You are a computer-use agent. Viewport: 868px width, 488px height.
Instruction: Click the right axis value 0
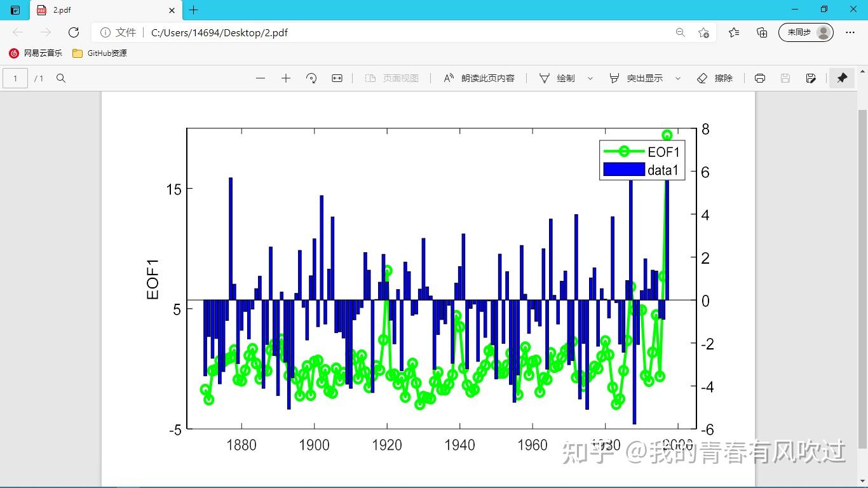click(x=706, y=301)
